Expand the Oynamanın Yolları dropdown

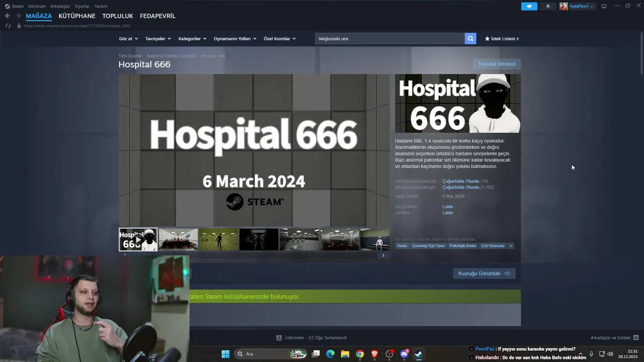tap(235, 39)
